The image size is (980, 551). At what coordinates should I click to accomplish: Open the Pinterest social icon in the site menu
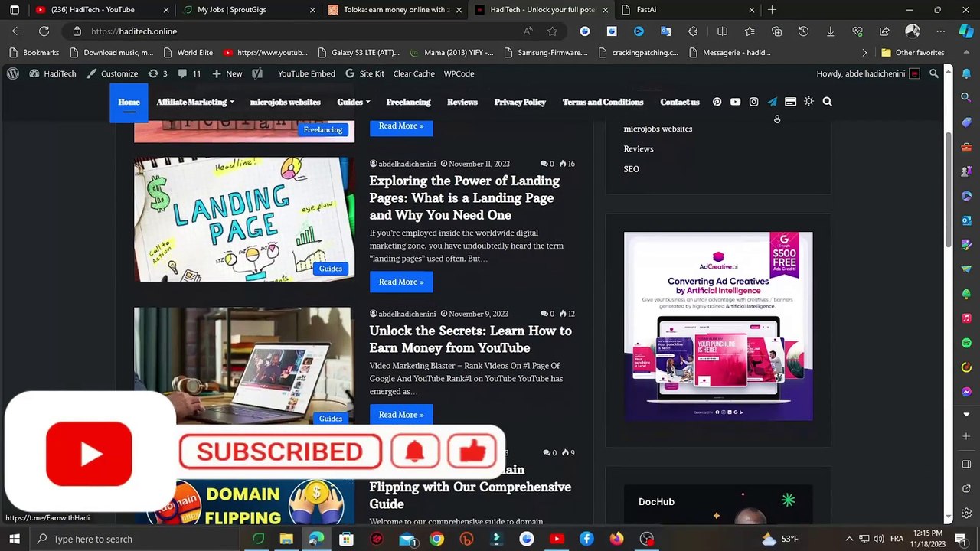[717, 102]
